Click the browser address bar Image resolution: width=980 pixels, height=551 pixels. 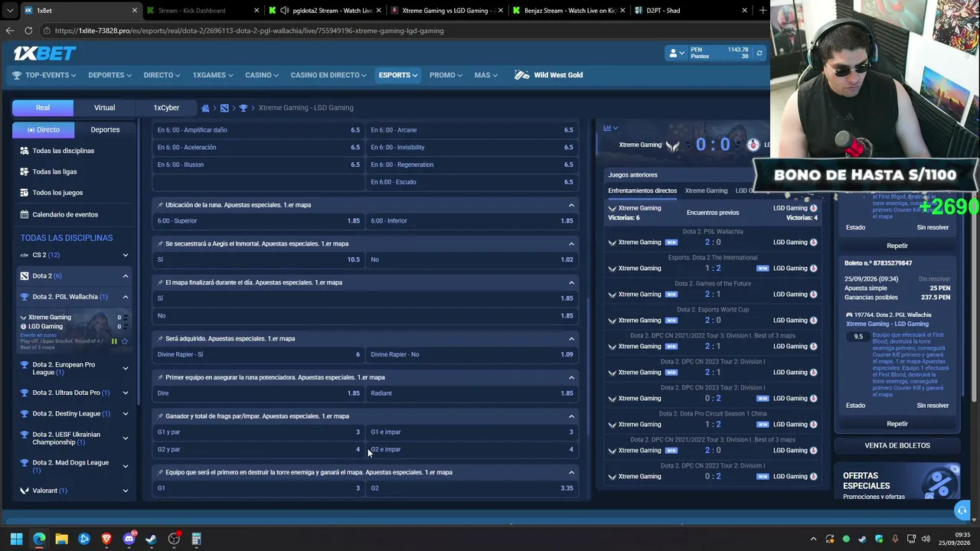tap(406, 31)
